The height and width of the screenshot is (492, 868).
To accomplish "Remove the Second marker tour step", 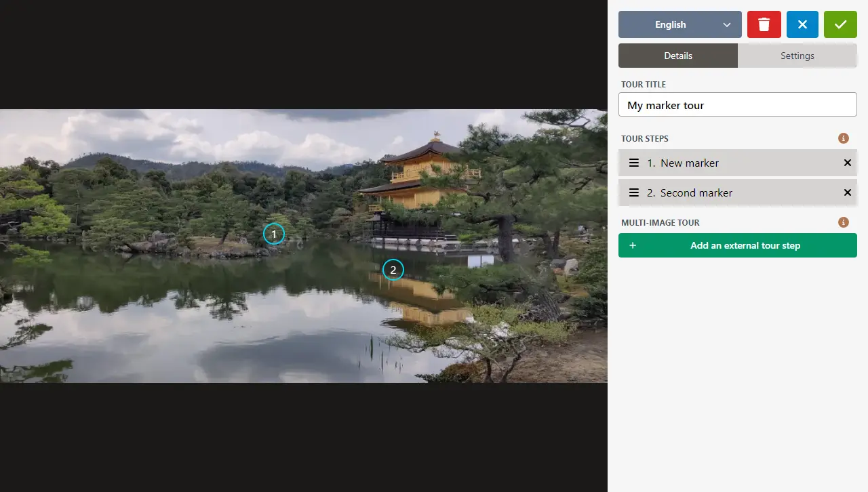I will click(x=847, y=192).
